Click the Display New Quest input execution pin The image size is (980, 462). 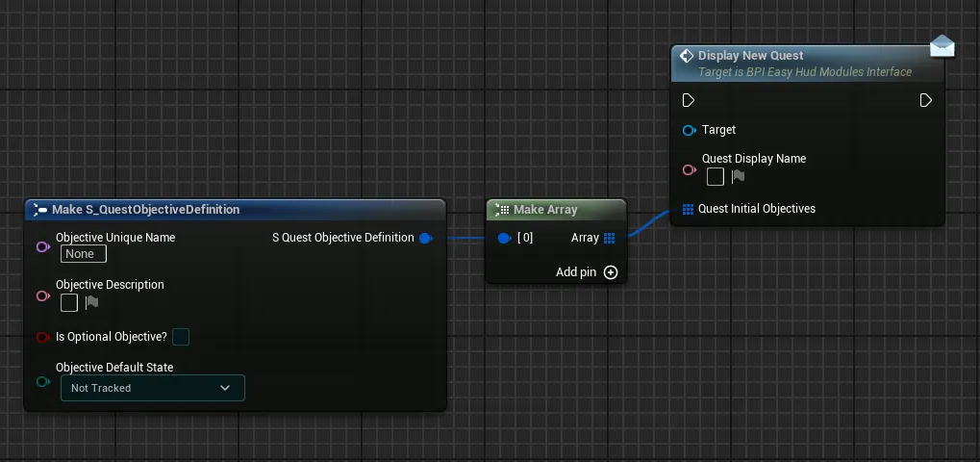point(689,101)
